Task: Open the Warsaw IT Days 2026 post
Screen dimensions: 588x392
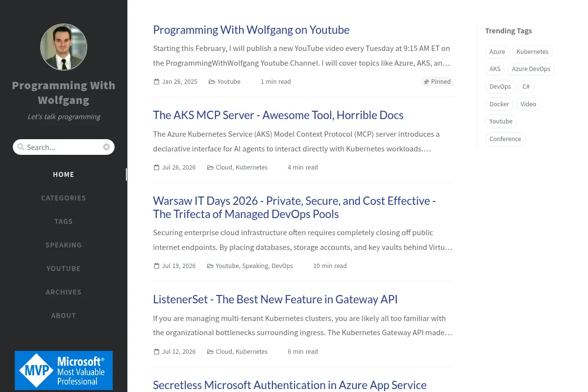Action: click(294, 208)
